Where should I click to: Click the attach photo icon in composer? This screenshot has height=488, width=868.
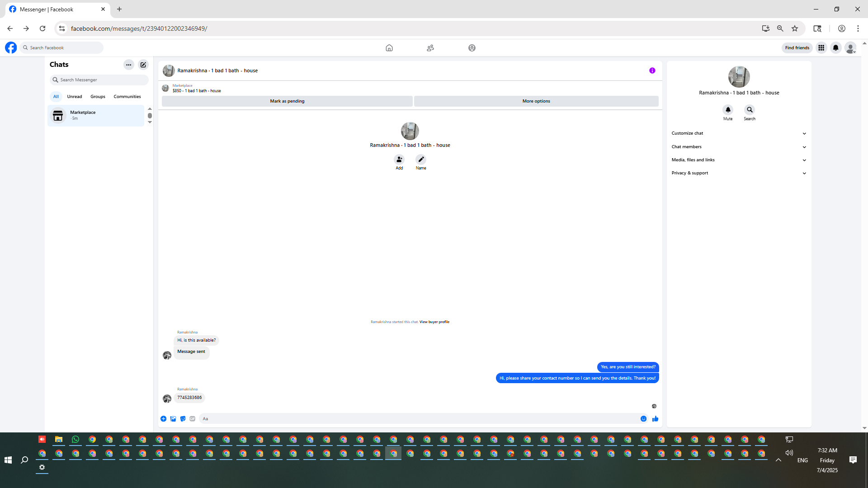[173, 419]
